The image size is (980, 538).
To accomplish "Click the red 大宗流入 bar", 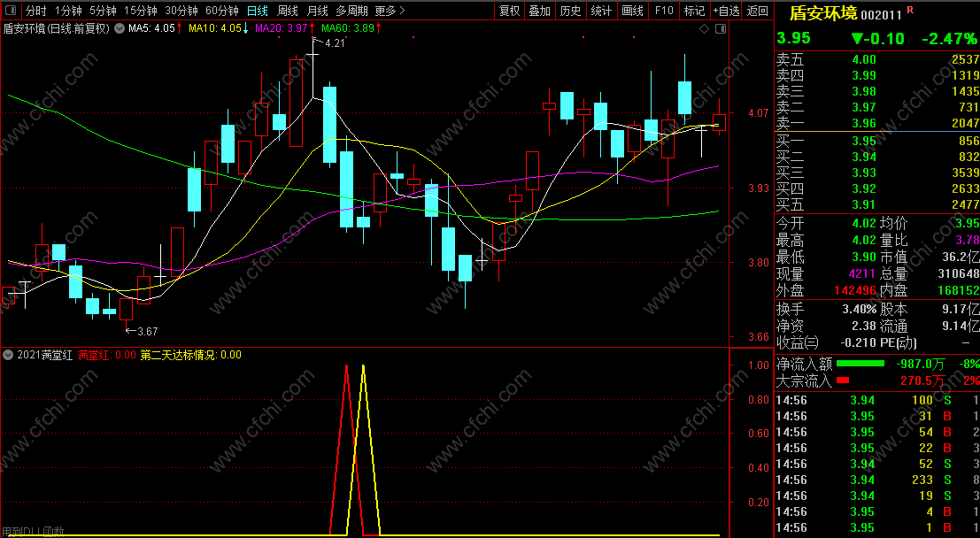I will click(843, 380).
